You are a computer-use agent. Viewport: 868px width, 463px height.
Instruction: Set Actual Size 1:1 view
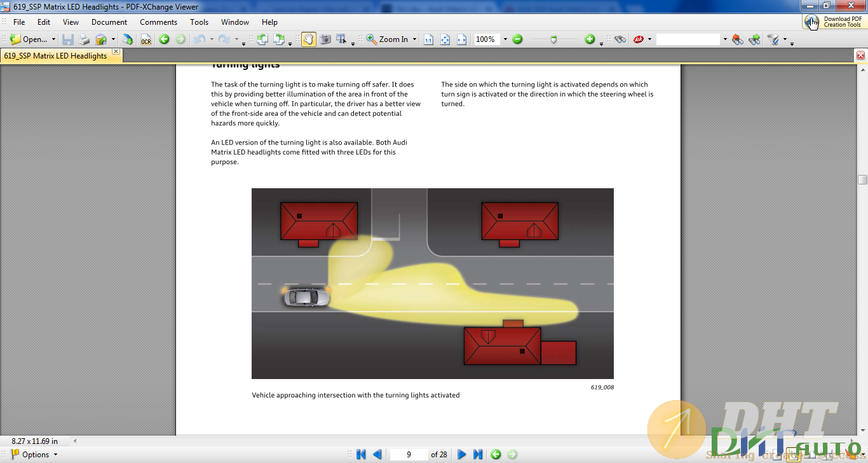click(x=428, y=39)
